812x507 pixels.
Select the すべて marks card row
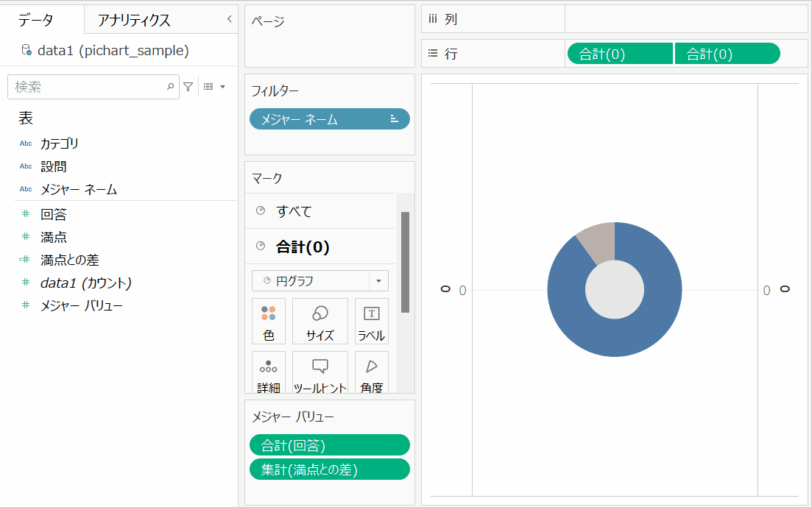pos(320,210)
